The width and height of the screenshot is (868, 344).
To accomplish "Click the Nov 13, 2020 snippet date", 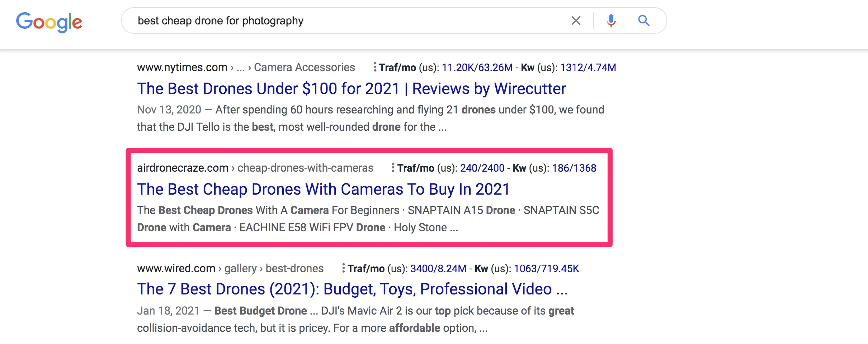I will (169, 110).
